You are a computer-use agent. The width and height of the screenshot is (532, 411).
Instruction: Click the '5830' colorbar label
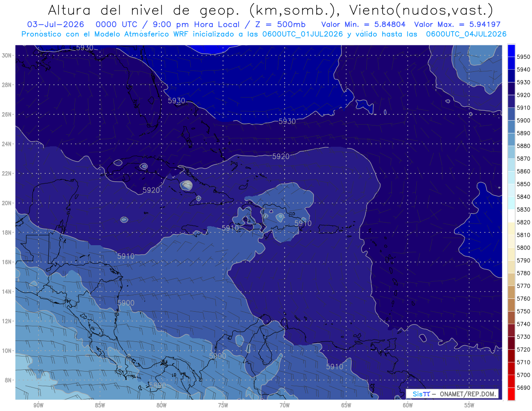tap(524, 209)
